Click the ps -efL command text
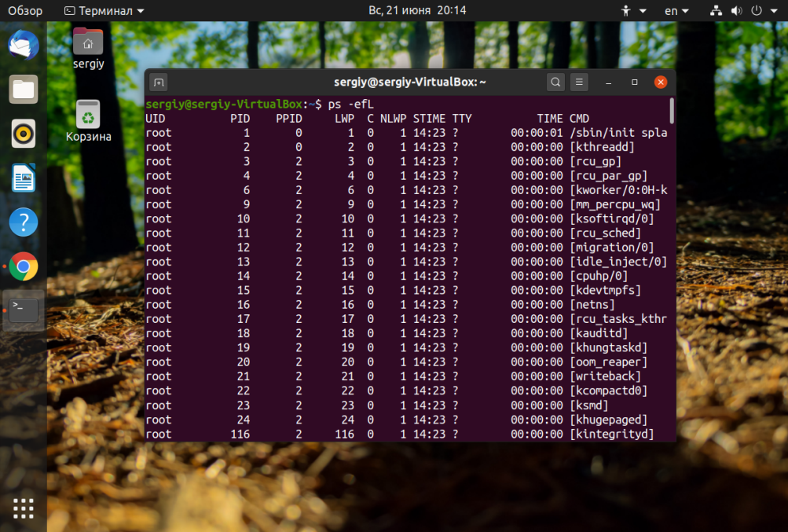Screen dimensions: 788x532 (350, 104)
